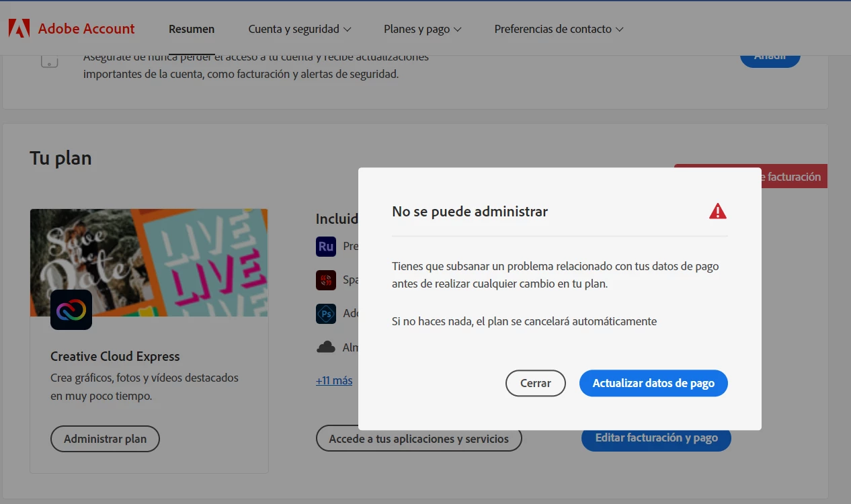Click the cloud storage icon
Image resolution: width=851 pixels, height=504 pixels.
326,347
